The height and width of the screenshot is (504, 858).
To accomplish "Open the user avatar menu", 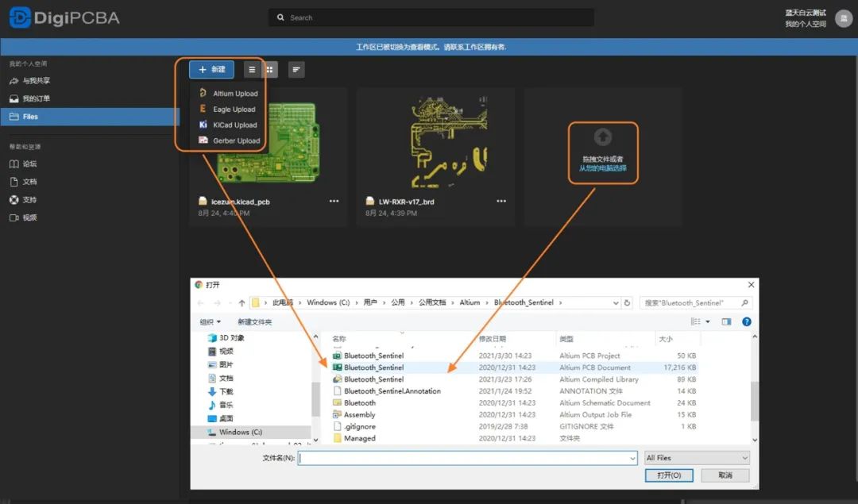I will 843,18.
